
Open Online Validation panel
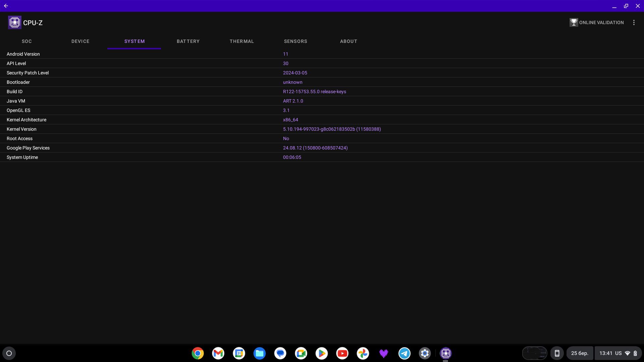(596, 22)
